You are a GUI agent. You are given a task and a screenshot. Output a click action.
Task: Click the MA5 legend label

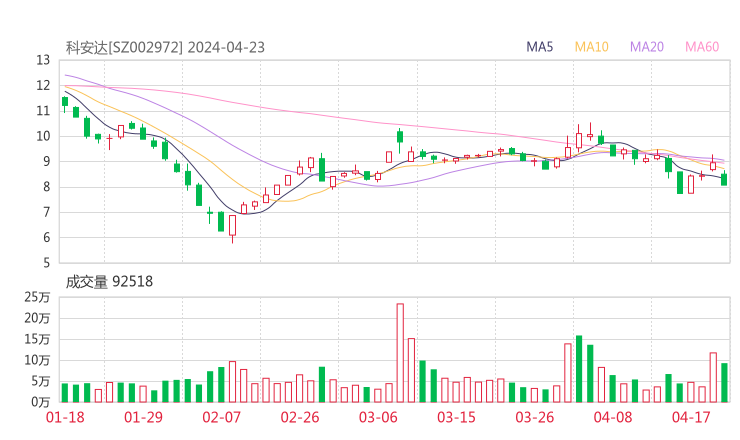539,47
